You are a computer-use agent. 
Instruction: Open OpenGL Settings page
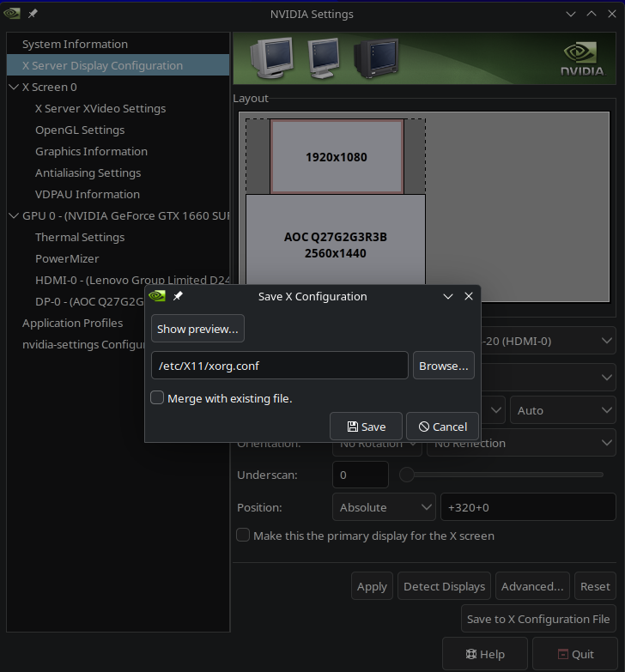80,130
